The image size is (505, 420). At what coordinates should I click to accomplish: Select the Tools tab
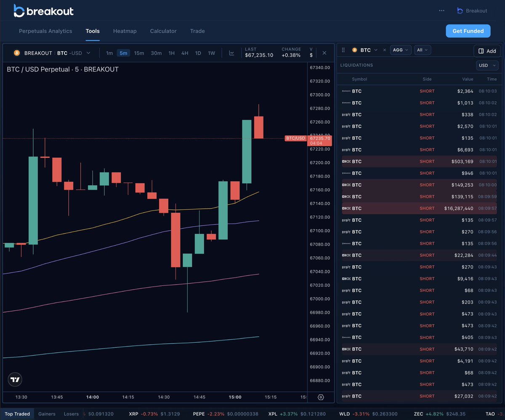[x=93, y=31]
